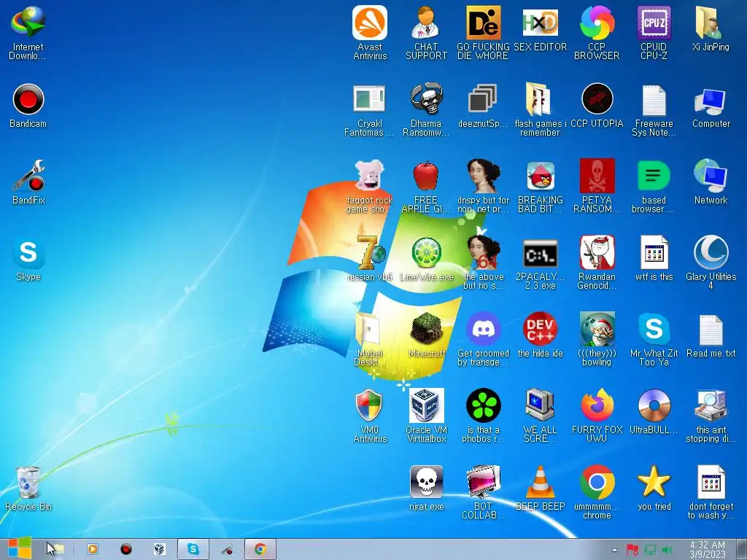Click the media player taskbar button
The image size is (747, 560).
(x=93, y=549)
